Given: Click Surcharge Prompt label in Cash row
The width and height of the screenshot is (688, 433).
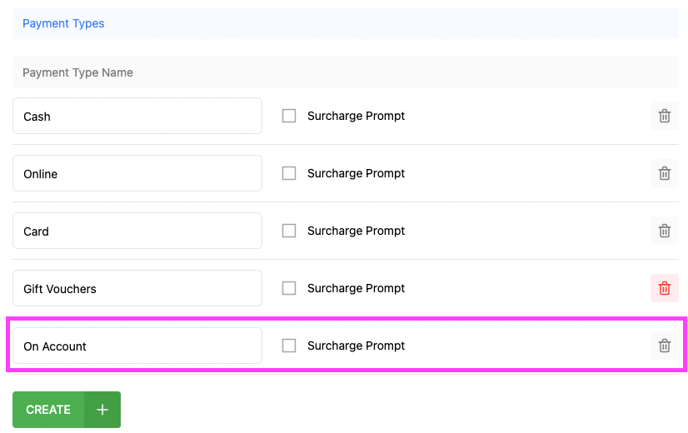Looking at the screenshot, I should tap(356, 116).
